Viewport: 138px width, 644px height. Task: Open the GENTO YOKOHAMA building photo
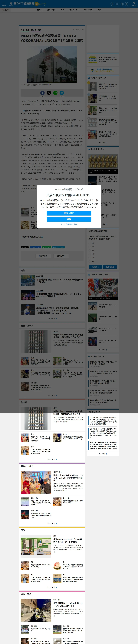52,64
